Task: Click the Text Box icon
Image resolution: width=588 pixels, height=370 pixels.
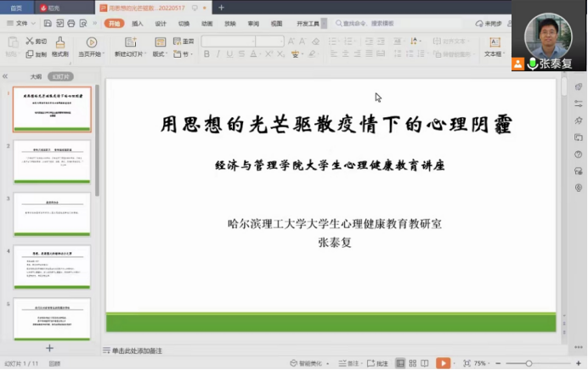Action: 494,42
